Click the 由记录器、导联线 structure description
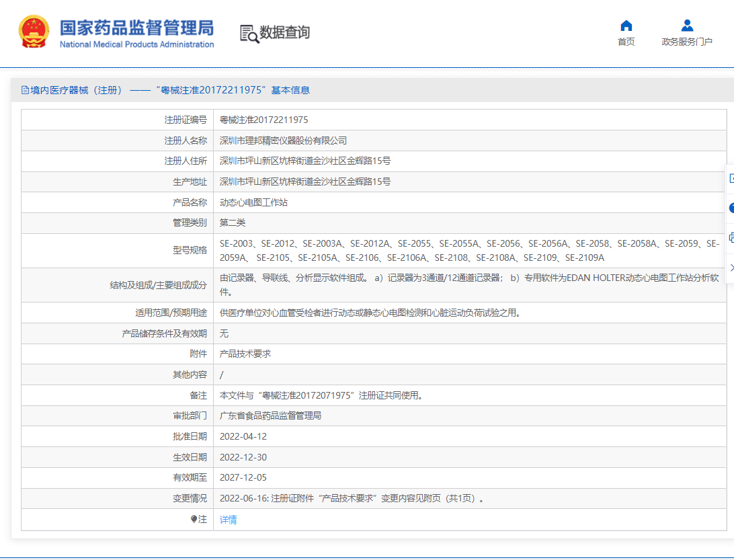Image resolution: width=734 pixels, height=560 pixels. (470, 284)
